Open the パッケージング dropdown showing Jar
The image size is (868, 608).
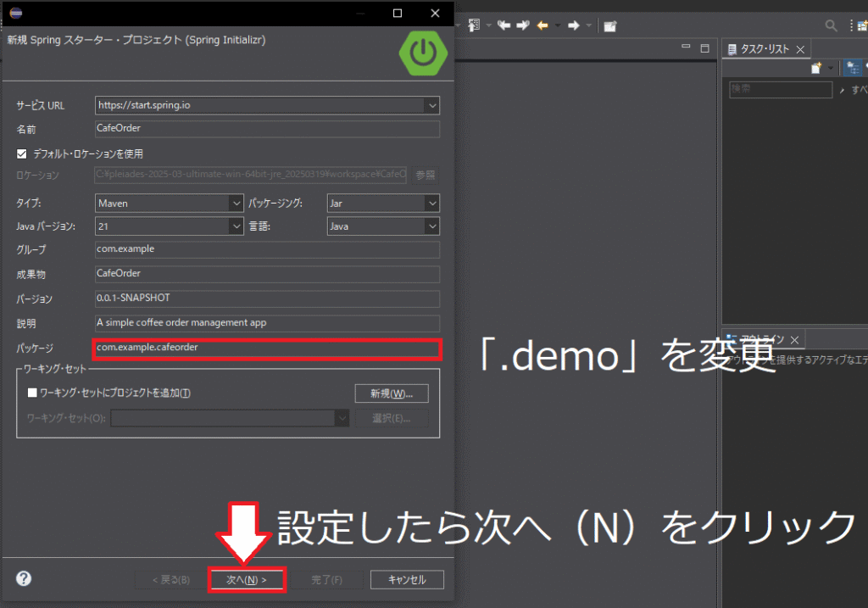432,204
